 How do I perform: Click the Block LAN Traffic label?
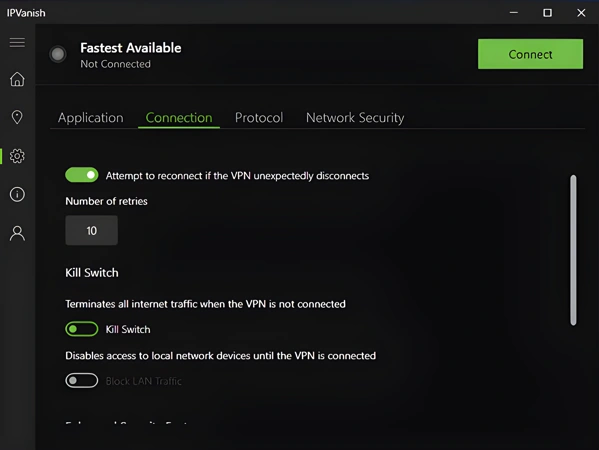tap(144, 381)
